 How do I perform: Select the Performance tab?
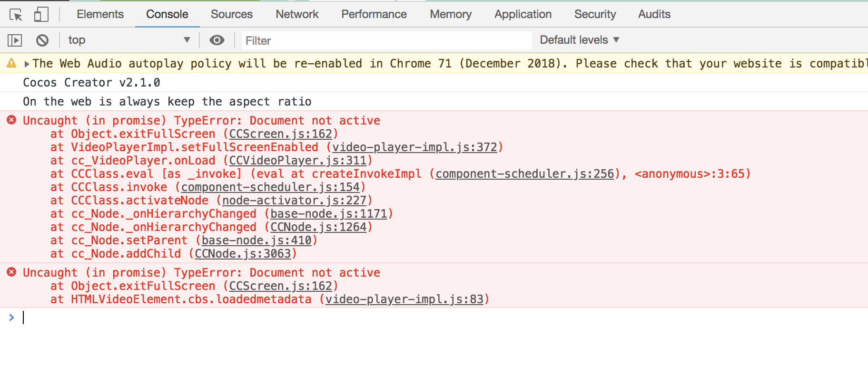coord(374,14)
